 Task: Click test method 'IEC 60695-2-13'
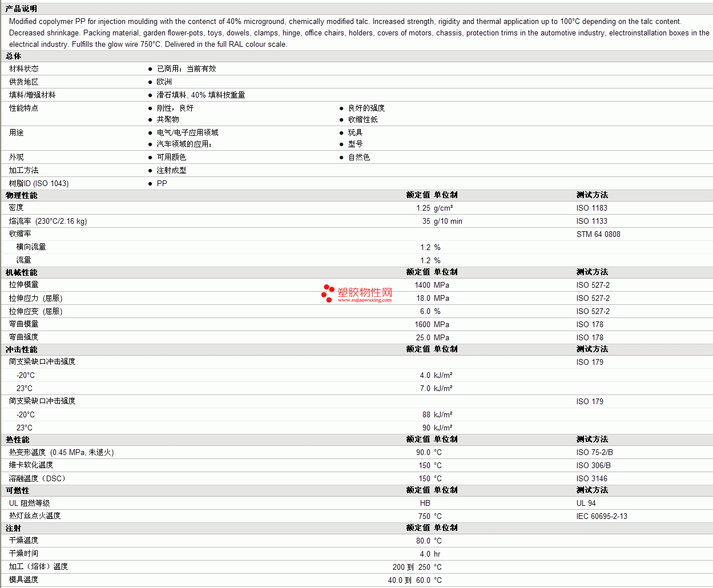tap(602, 517)
